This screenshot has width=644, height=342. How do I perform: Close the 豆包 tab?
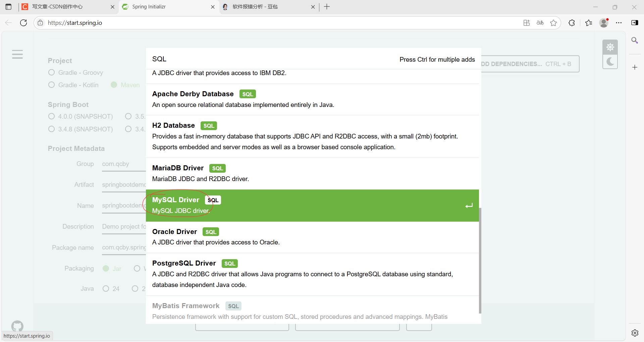(x=313, y=7)
